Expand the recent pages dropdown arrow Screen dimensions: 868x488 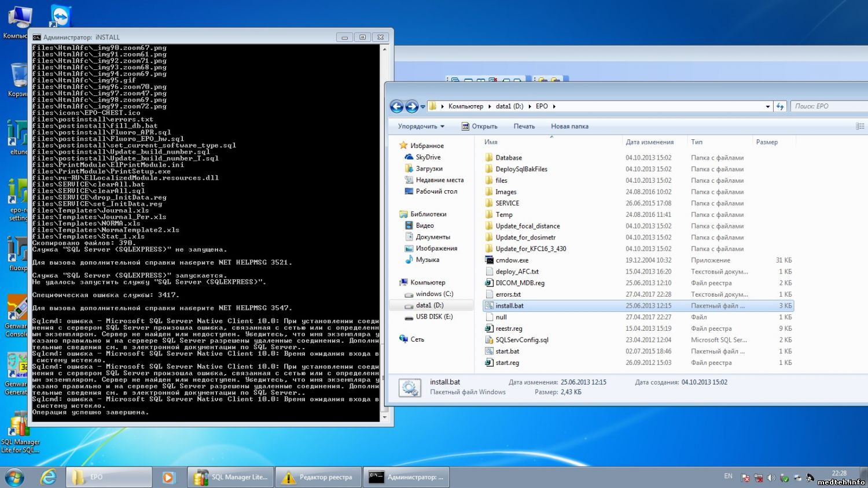[423, 106]
